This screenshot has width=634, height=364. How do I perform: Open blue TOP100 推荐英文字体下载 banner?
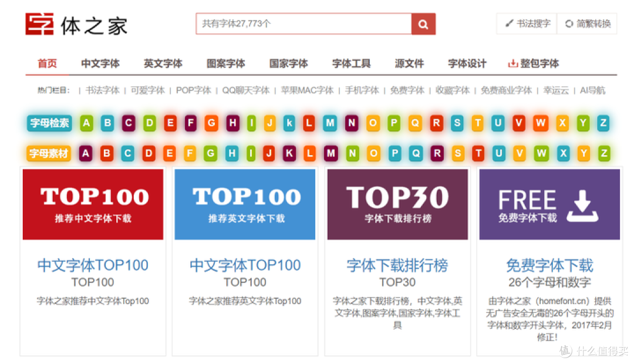[x=245, y=204]
